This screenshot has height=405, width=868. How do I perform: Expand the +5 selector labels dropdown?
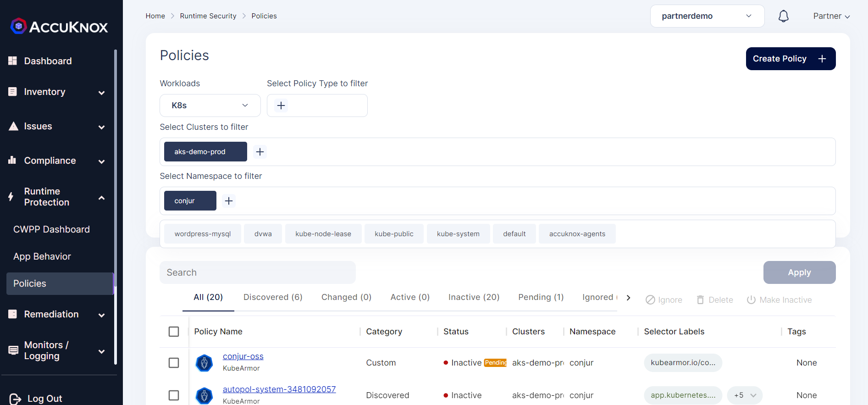[745, 395]
